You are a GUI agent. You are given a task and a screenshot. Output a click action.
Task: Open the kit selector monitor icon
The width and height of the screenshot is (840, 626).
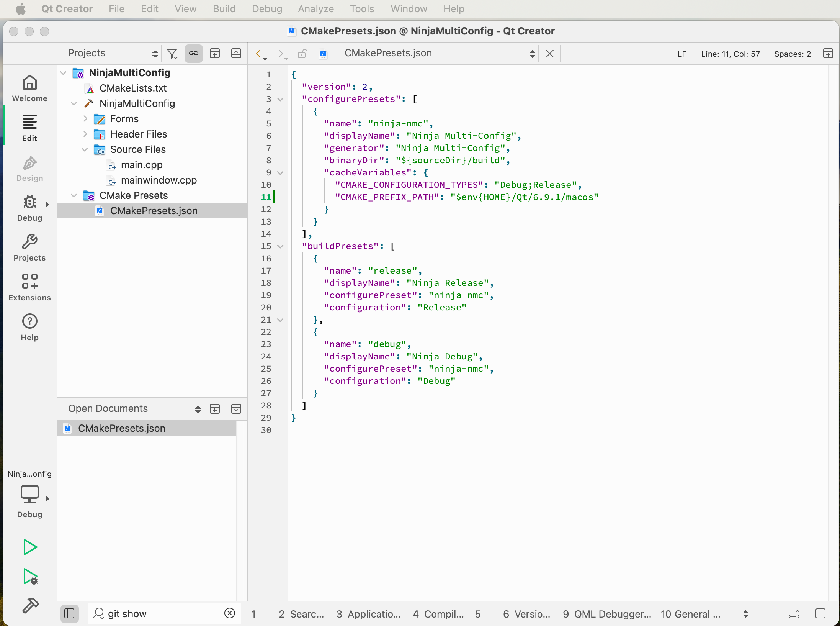point(29,494)
